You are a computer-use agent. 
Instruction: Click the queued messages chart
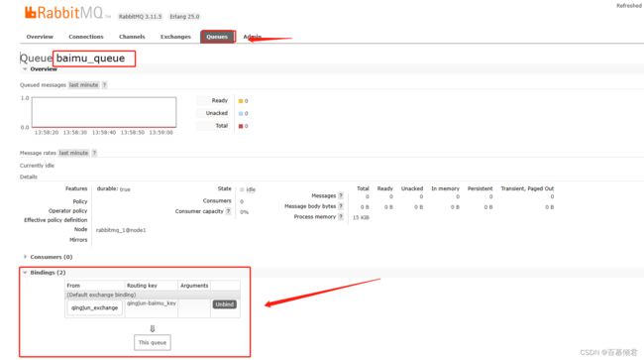tap(104, 112)
